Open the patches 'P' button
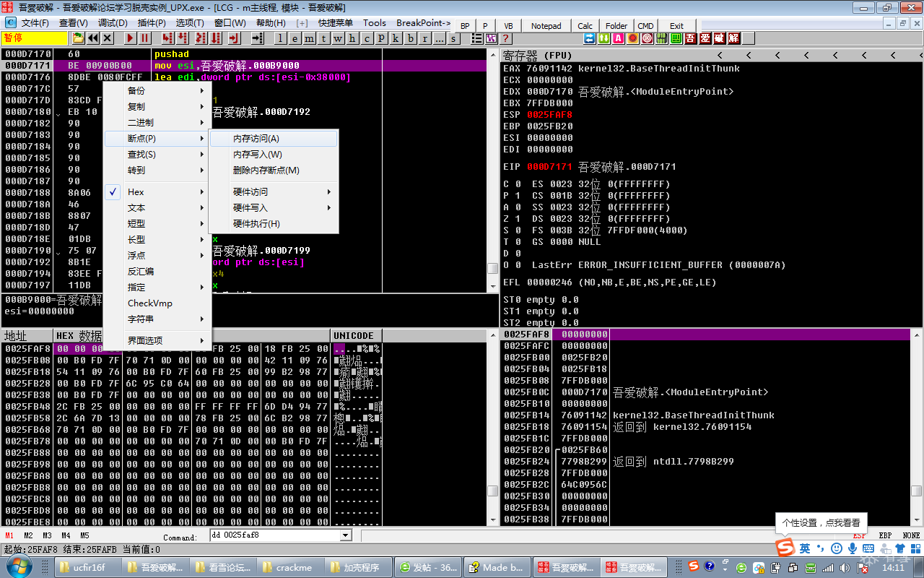The height and width of the screenshot is (578, 924). pos(381,38)
